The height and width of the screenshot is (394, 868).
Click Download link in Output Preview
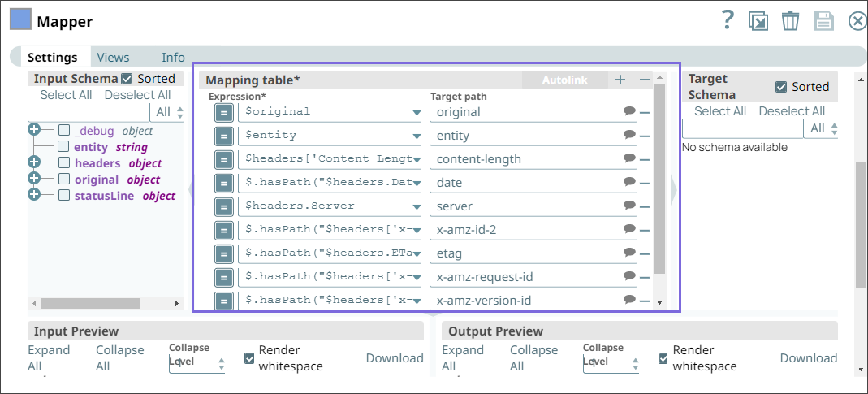[x=808, y=357]
